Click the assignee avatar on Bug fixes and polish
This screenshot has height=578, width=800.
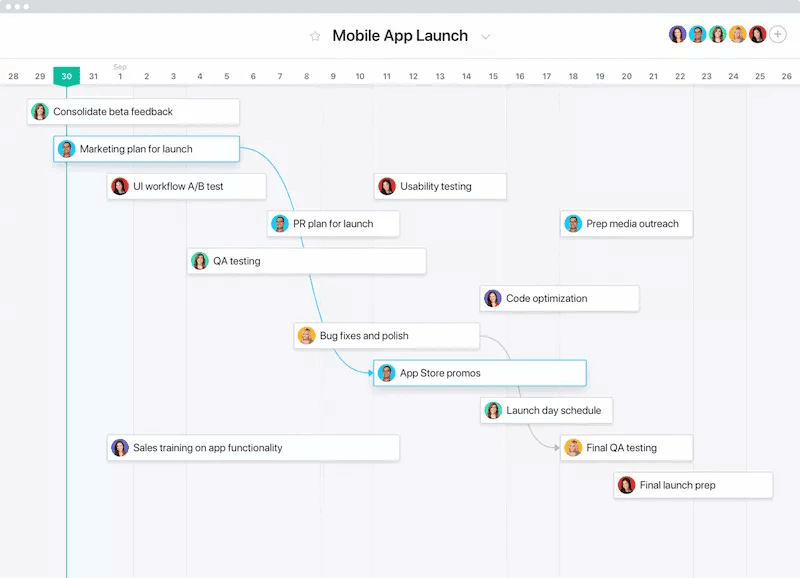(x=306, y=336)
